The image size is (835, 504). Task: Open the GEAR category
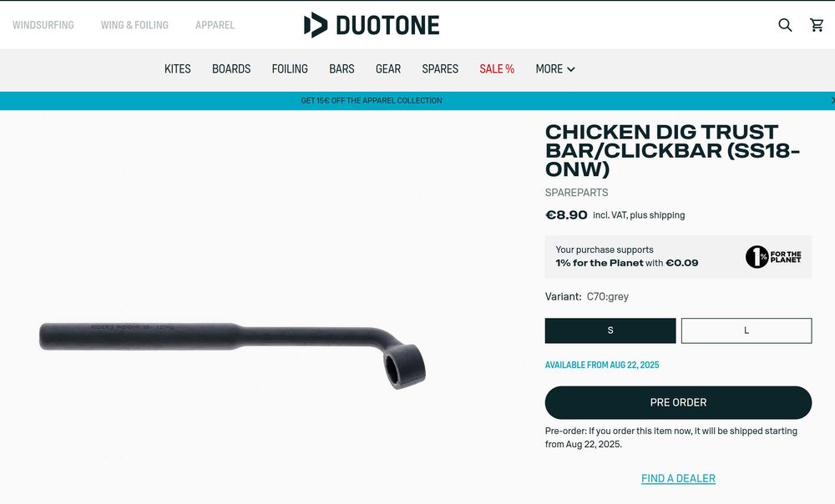point(387,69)
